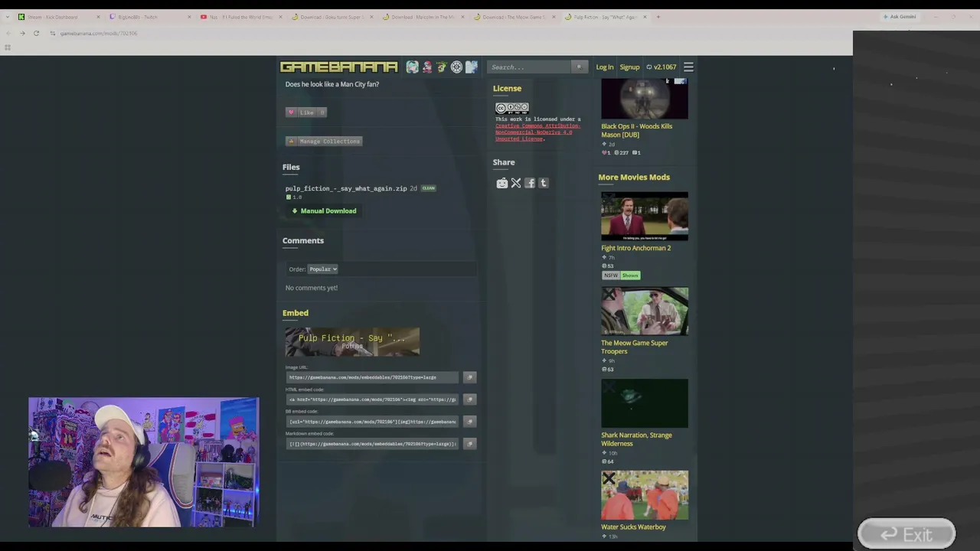Go forward in the browser
The width and height of the screenshot is (980, 551).
(x=22, y=33)
